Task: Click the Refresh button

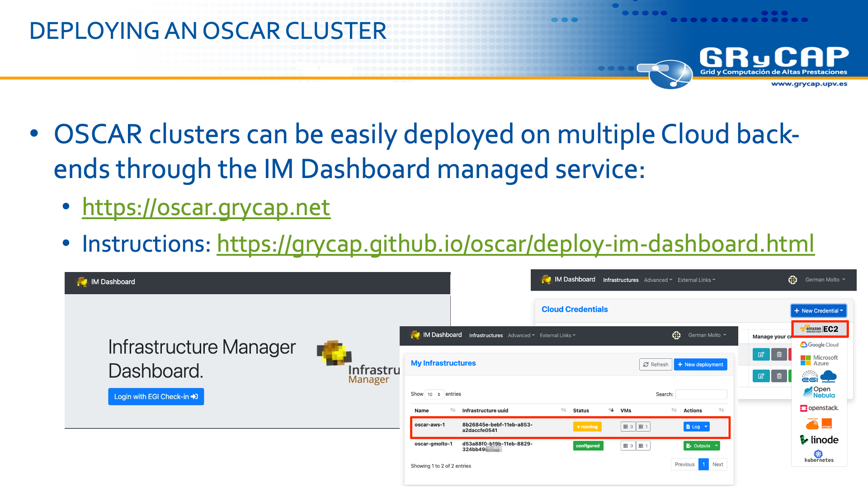Action: 656,365
